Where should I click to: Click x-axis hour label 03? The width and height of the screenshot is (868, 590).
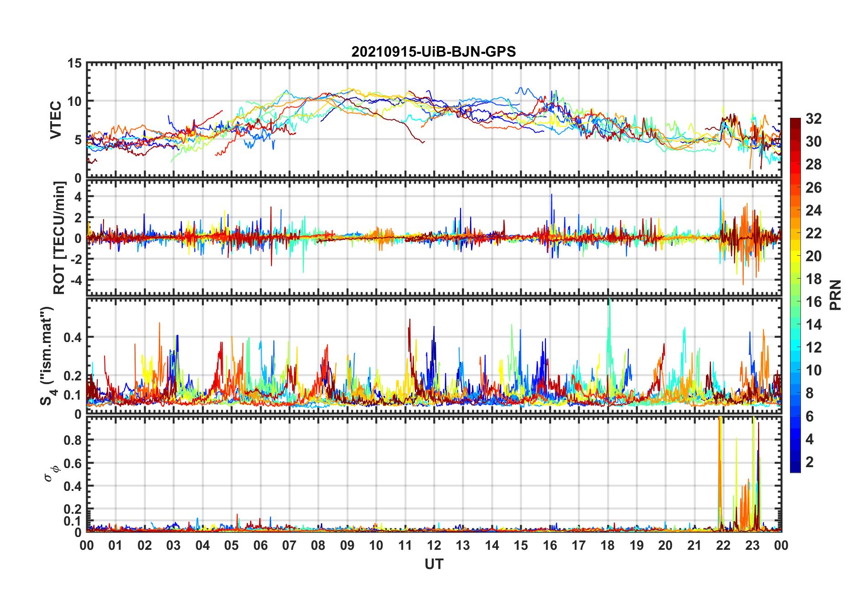(x=173, y=545)
